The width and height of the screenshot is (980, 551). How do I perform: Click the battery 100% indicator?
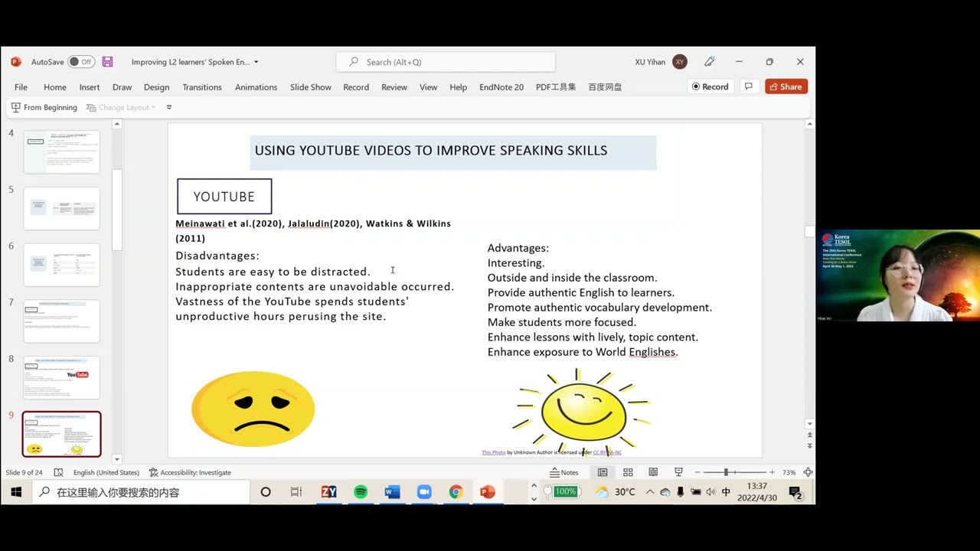tap(564, 491)
